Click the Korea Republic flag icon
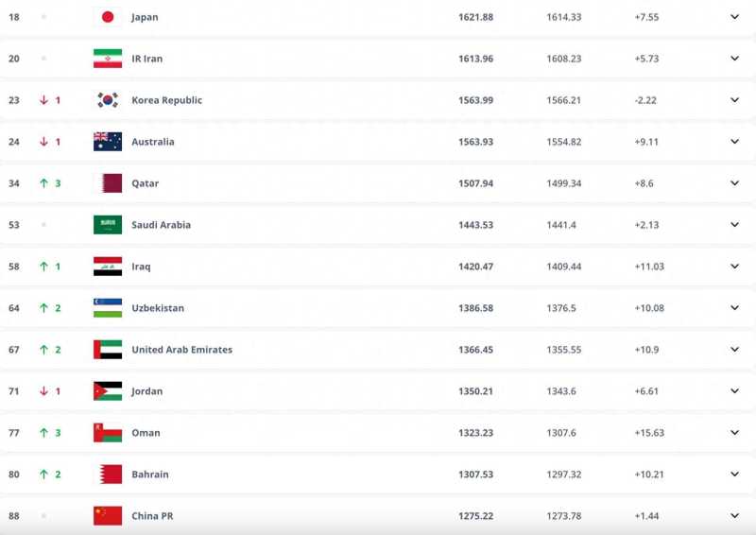Viewport: 756px width, 535px height. pos(107,100)
